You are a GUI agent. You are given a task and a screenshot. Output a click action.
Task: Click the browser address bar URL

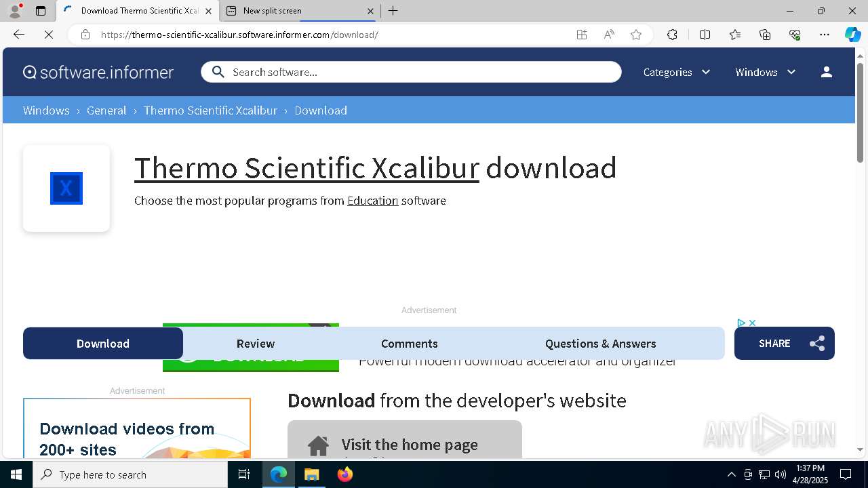point(239,35)
